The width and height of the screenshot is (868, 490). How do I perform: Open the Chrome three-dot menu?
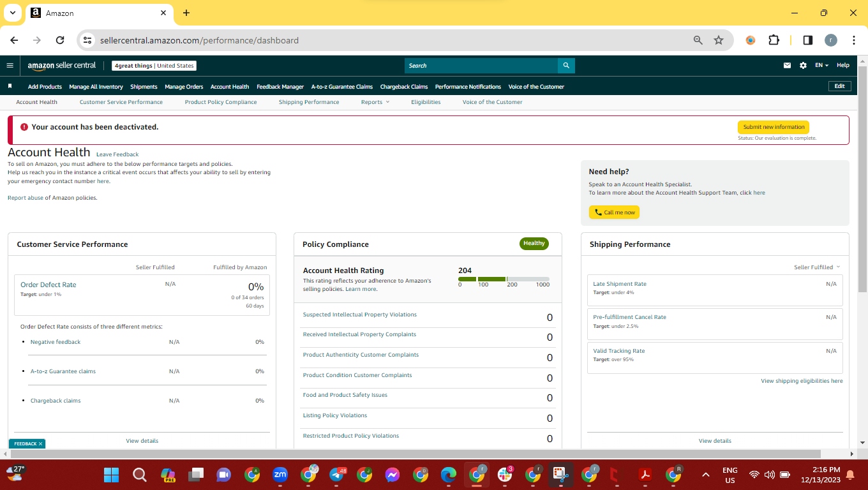pos(853,40)
